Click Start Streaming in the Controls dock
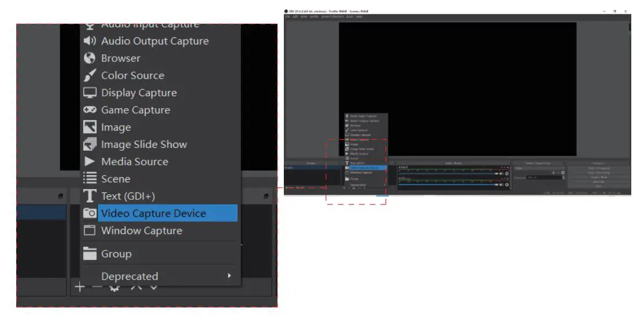This screenshot has width=644, height=319. pos(598,168)
